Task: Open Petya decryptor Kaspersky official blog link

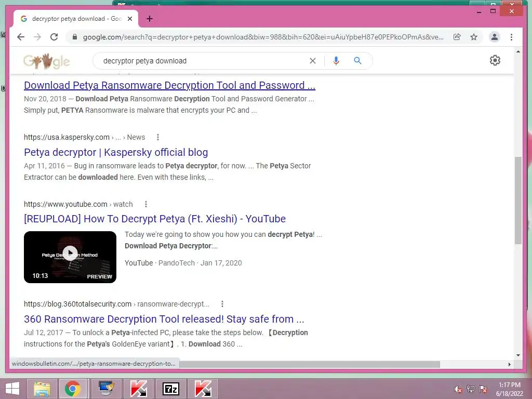Action: tap(116, 152)
